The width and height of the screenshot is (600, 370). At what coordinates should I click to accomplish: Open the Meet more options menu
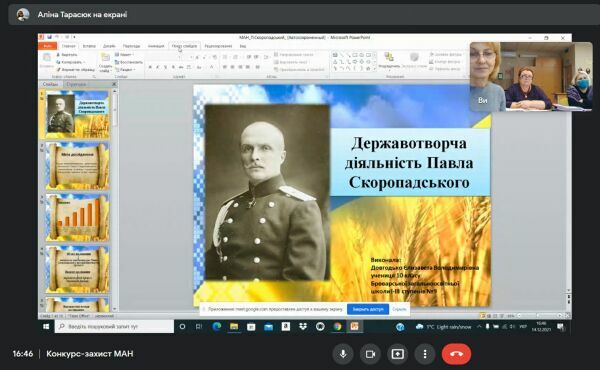pos(425,354)
